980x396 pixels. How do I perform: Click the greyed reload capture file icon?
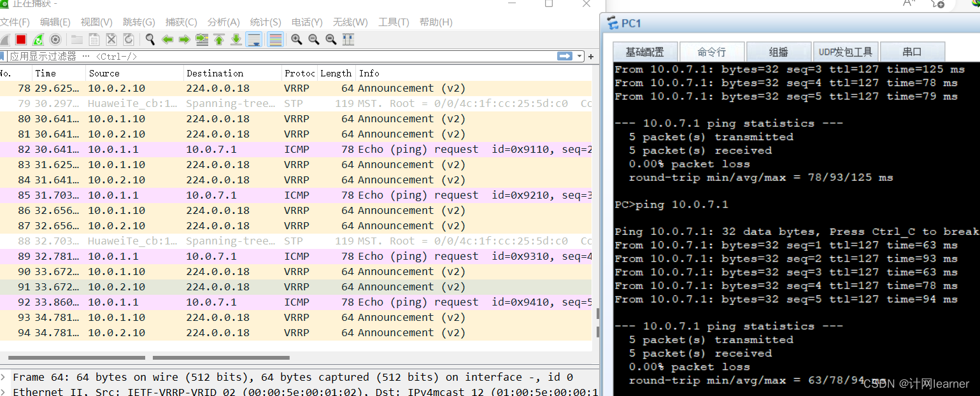(129, 39)
